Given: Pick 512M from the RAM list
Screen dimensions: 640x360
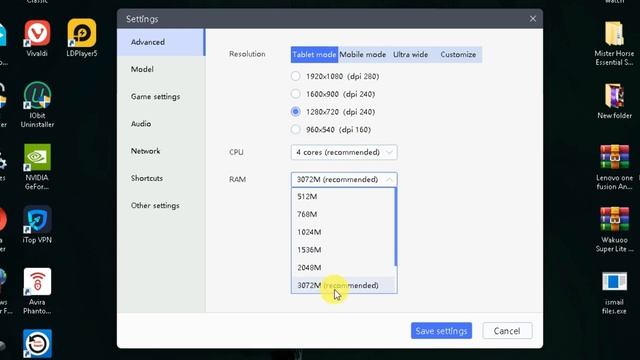Looking at the screenshot, I should click(343, 197).
